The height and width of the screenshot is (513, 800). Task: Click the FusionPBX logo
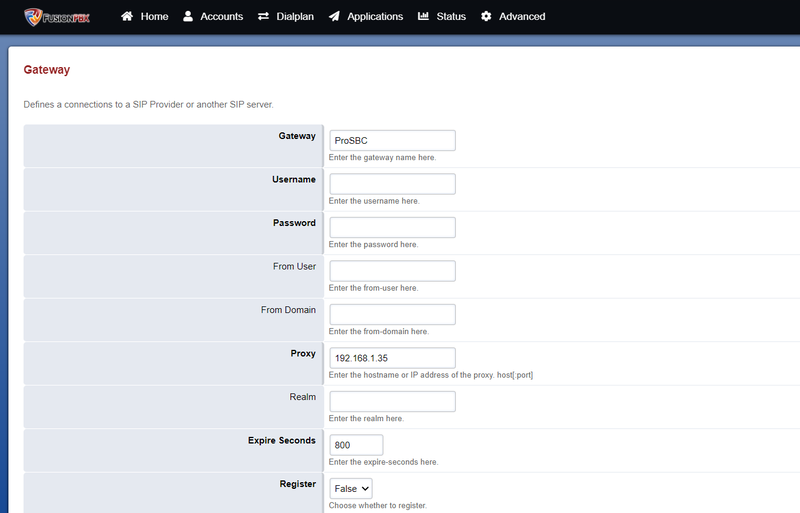57,17
